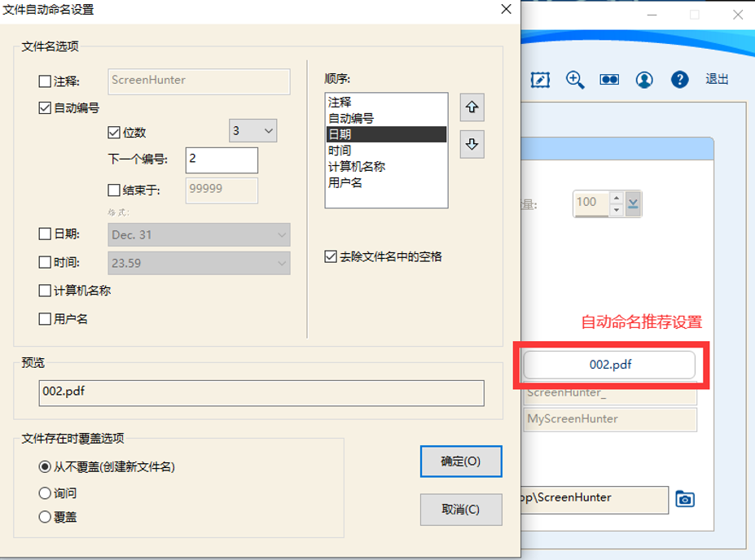The image size is (755, 560).
Task: Open the user account icon in ScreenHunter toolbar
Action: click(x=644, y=80)
